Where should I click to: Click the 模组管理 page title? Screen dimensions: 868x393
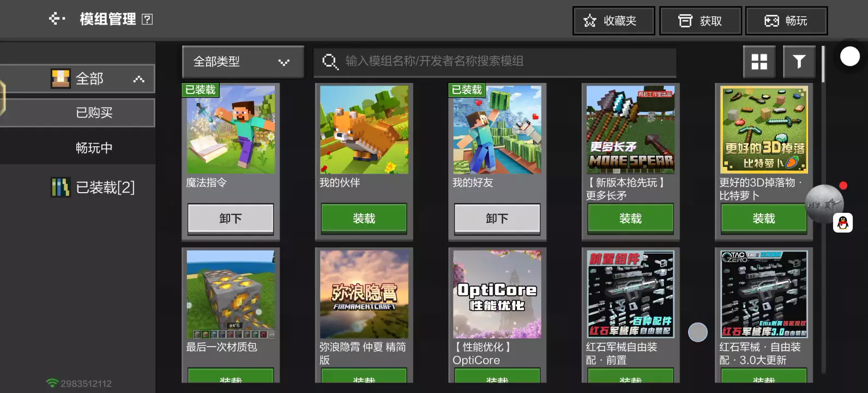pos(108,20)
